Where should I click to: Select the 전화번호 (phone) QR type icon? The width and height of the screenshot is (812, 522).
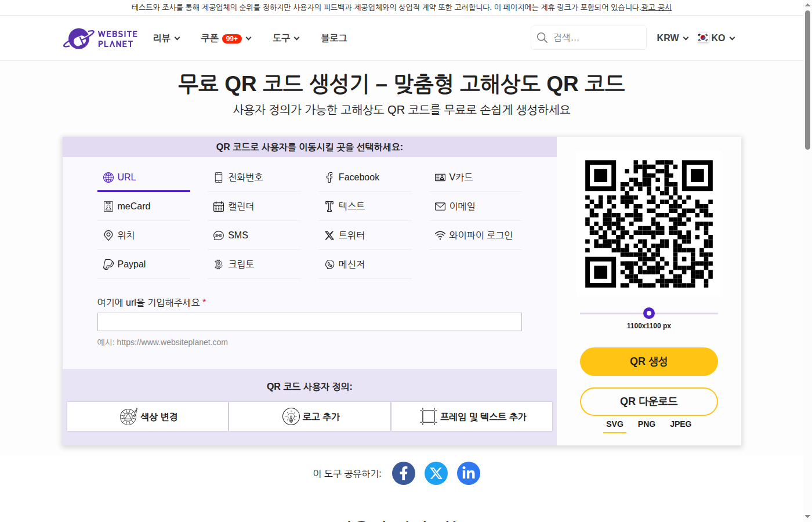219,176
